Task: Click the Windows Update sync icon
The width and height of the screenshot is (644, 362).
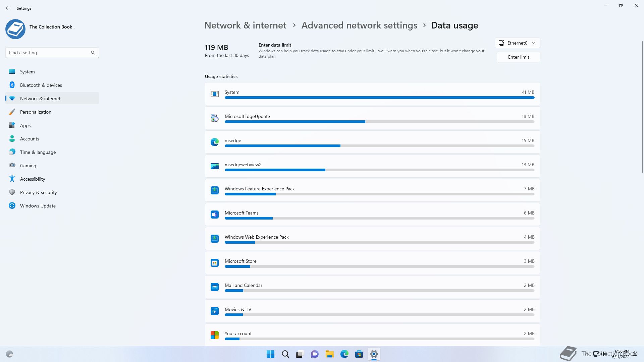Action: tap(12, 205)
